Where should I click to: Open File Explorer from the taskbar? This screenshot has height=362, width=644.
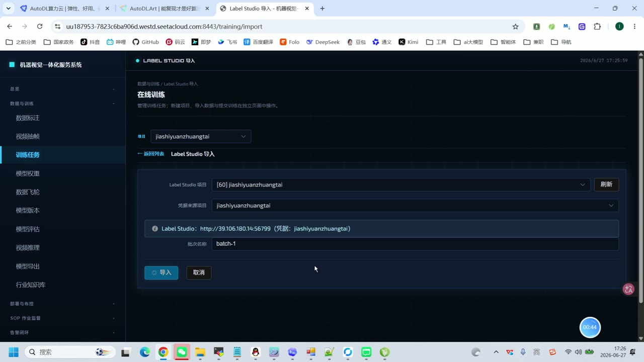click(200, 352)
